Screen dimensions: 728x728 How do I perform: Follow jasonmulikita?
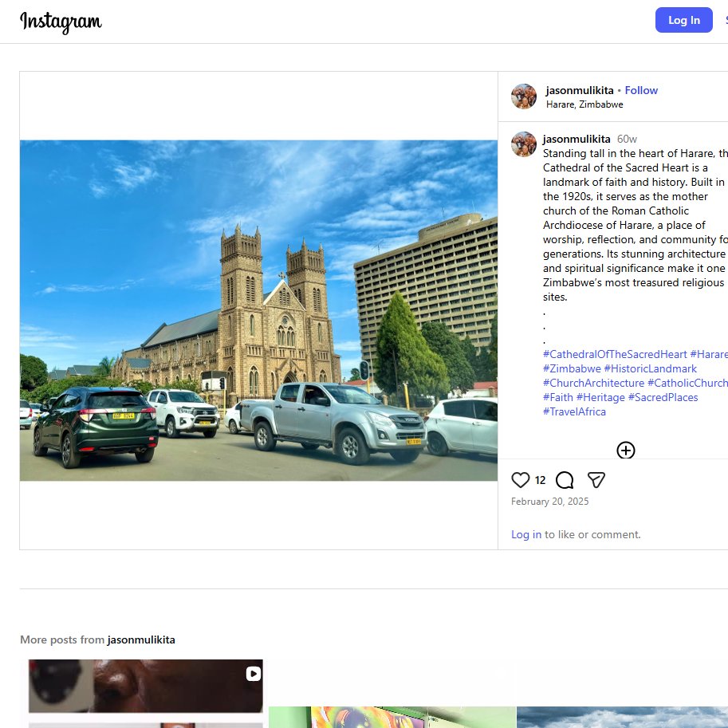[641, 90]
